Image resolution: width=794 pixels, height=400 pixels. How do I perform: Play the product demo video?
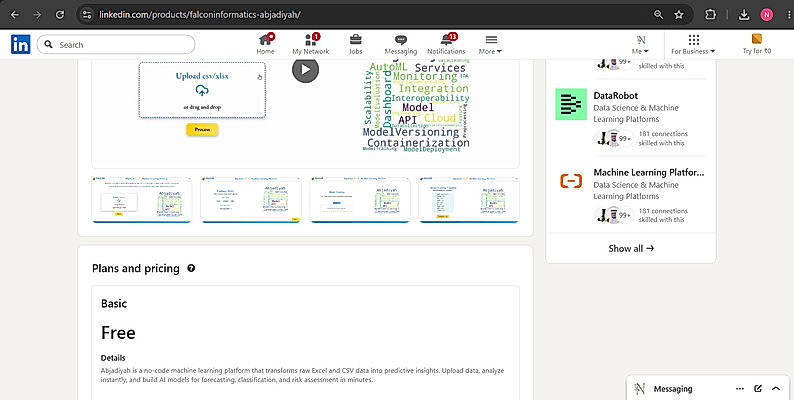click(305, 70)
